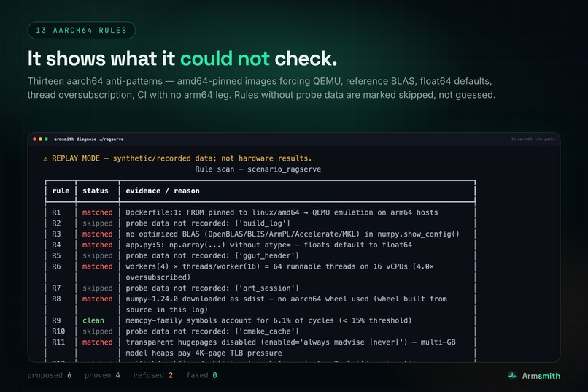This screenshot has width=588, height=392.
Task: Click the 'Armsmith' brand name
Action: [x=541, y=376]
